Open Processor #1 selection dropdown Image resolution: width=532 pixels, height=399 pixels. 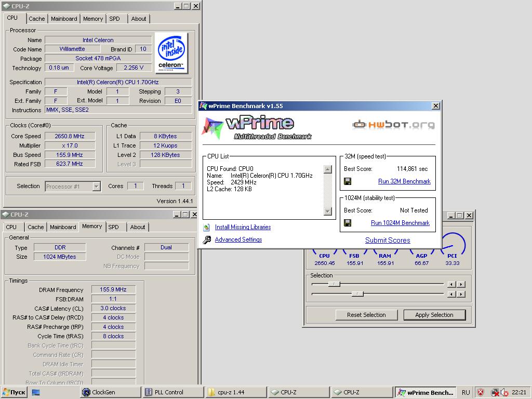[x=97, y=187]
